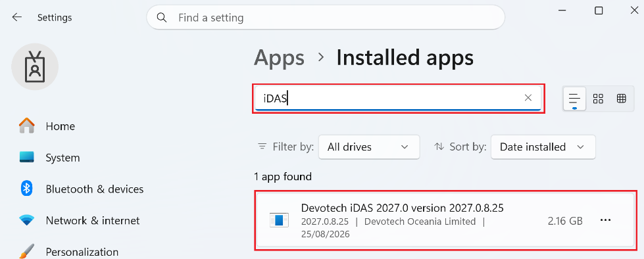Select the Devotech iDAS 2027.0 app entry
This screenshot has width=644, height=259.
(x=445, y=220)
